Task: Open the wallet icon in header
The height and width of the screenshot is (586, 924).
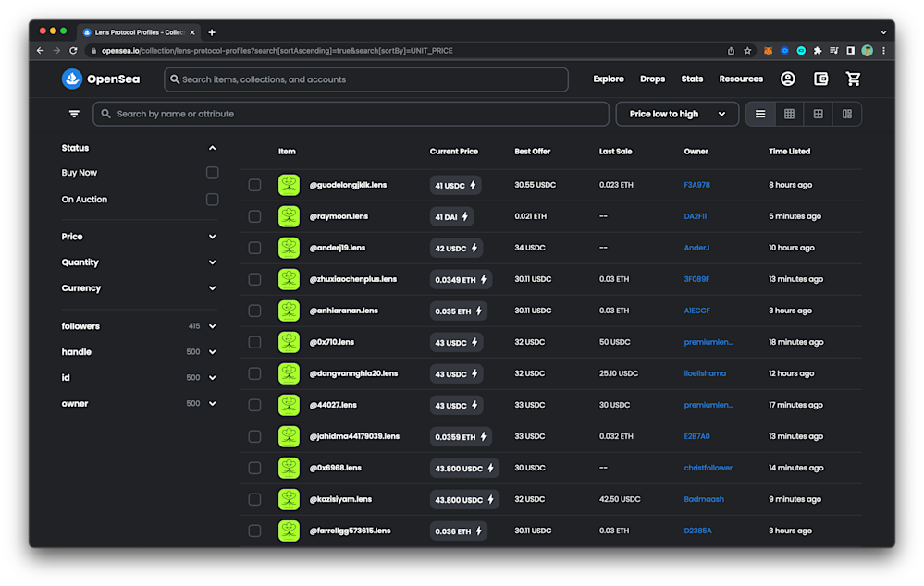Action: pos(821,79)
